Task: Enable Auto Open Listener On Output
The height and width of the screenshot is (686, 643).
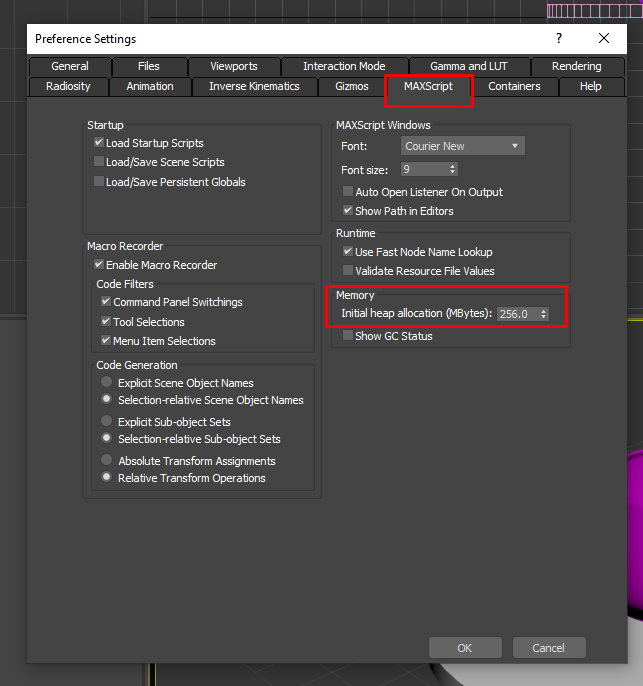Action: (x=348, y=191)
